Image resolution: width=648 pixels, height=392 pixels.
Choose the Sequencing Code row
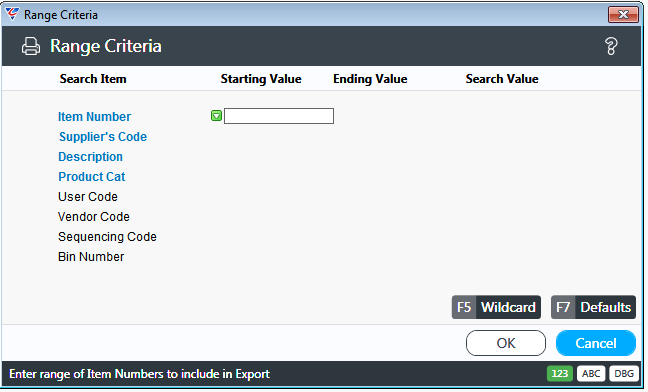[107, 237]
